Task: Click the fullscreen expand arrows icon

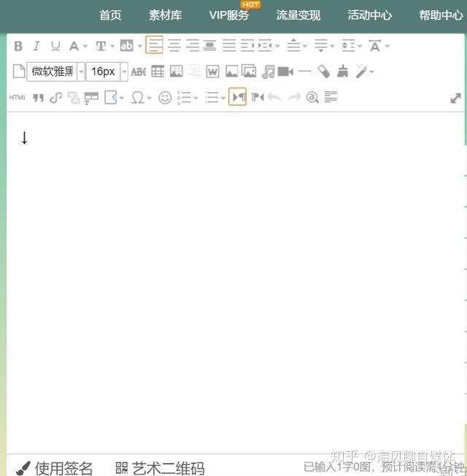Action: click(455, 98)
